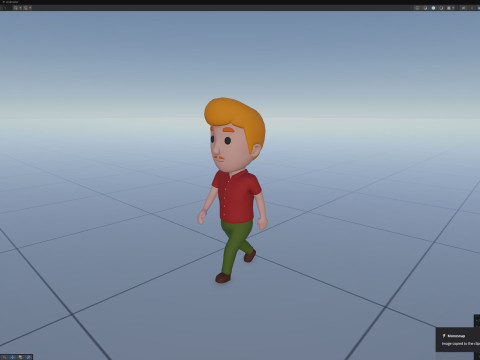The height and width of the screenshot is (360, 480).
Task: Click the blue-highlighted sphere icon in top toolbar
Action: tap(433, 8)
